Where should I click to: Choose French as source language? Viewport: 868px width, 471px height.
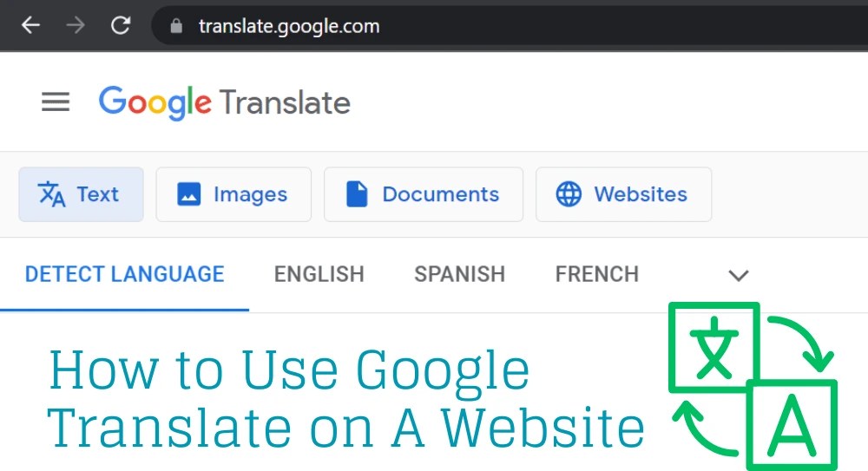(597, 274)
